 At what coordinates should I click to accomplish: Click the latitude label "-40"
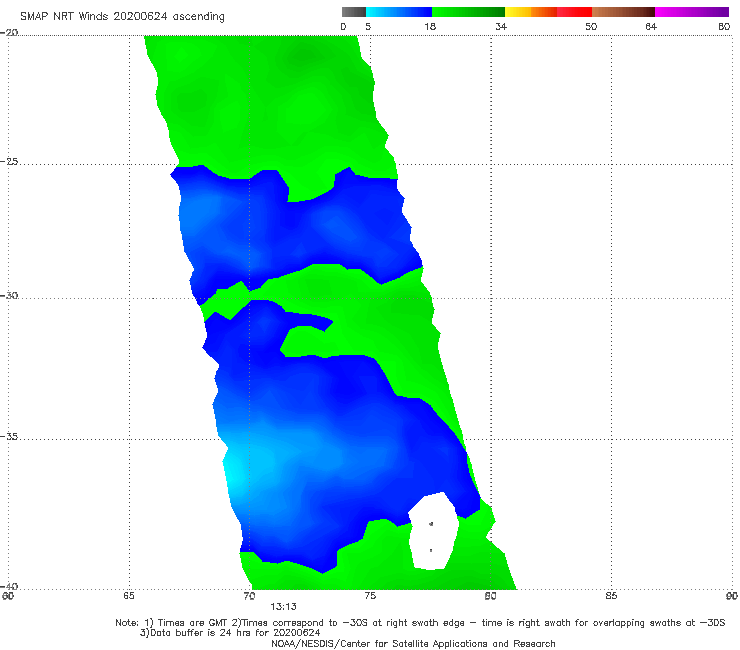[x=9, y=586]
